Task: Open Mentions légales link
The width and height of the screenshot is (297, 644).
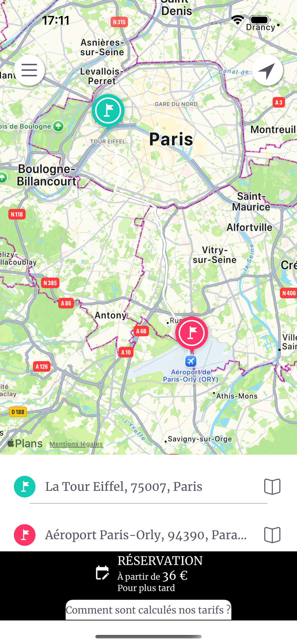Action: point(76,444)
